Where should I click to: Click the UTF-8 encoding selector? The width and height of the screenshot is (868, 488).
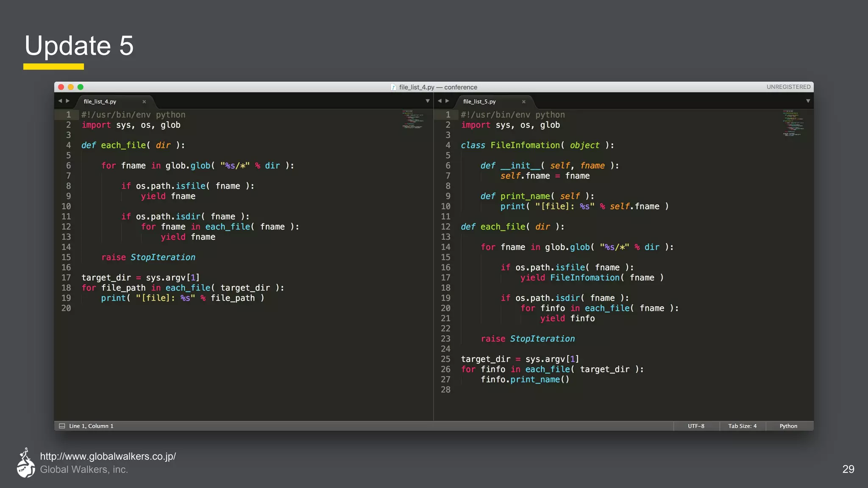coord(696,426)
